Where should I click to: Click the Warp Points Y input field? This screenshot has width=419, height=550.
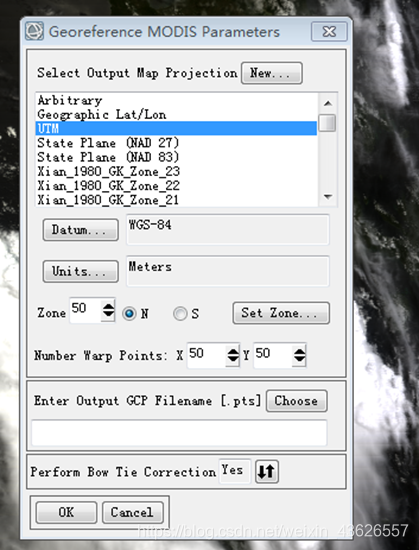(273, 355)
